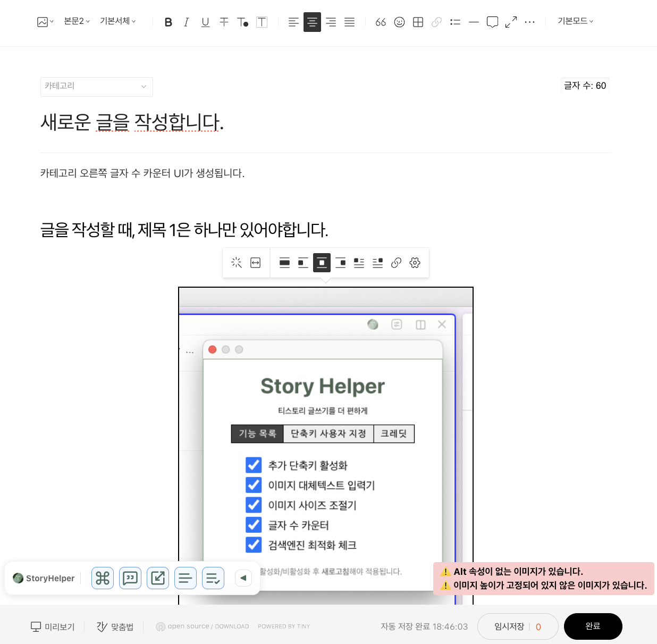The image size is (657, 644).
Task: Run the 맞춤법 spell checker
Action: [115, 626]
